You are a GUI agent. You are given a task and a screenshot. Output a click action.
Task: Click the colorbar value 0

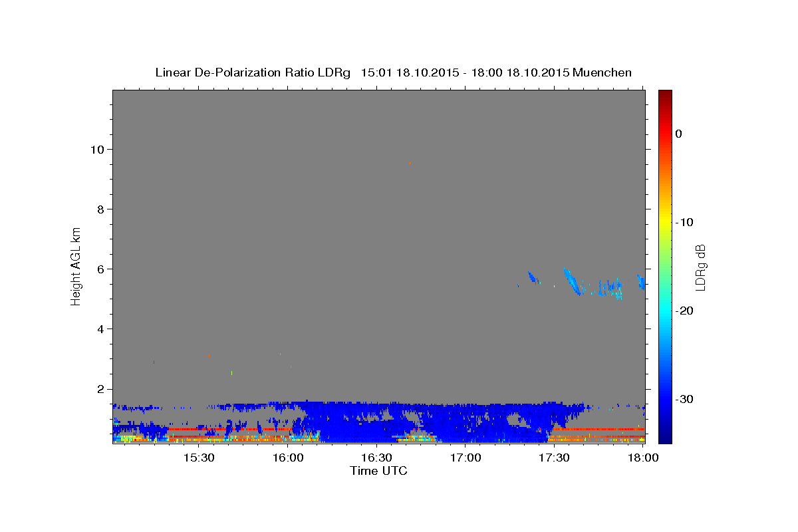click(x=679, y=134)
